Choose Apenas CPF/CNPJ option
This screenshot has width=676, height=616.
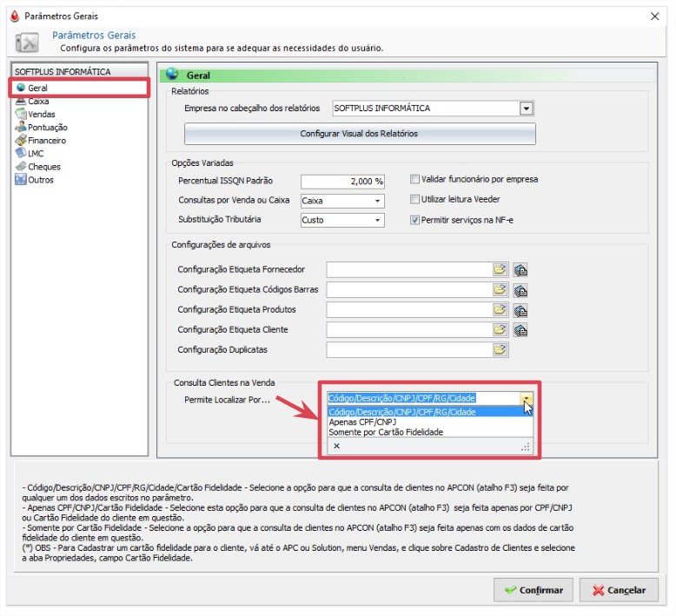pyautogui.click(x=430, y=422)
